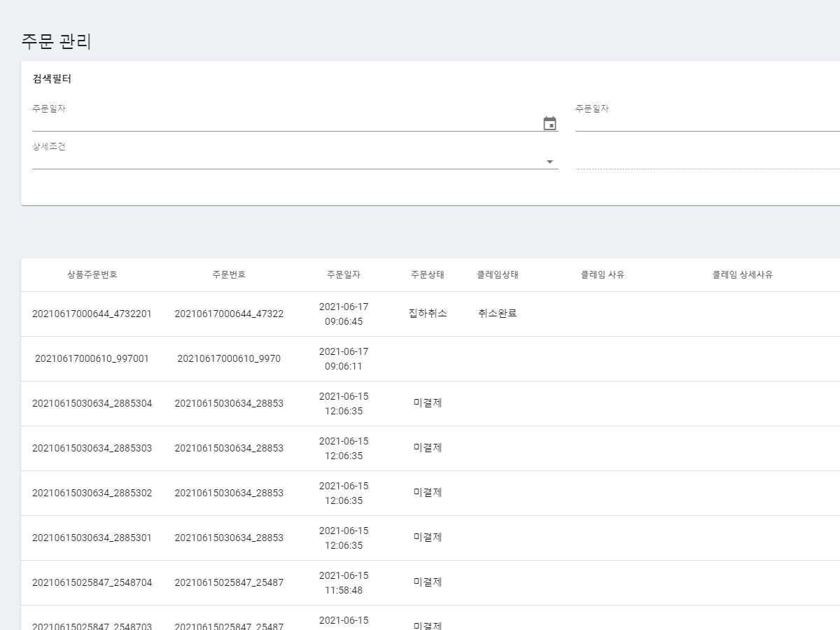The height and width of the screenshot is (630, 840).
Task: Select cell 20210617000610_997001
Action: point(92,358)
